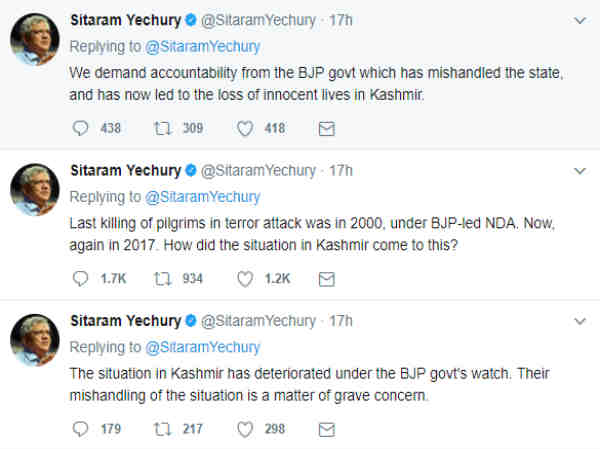Like the tweet with 298 likes
The height and width of the screenshot is (450, 600).
(x=245, y=428)
